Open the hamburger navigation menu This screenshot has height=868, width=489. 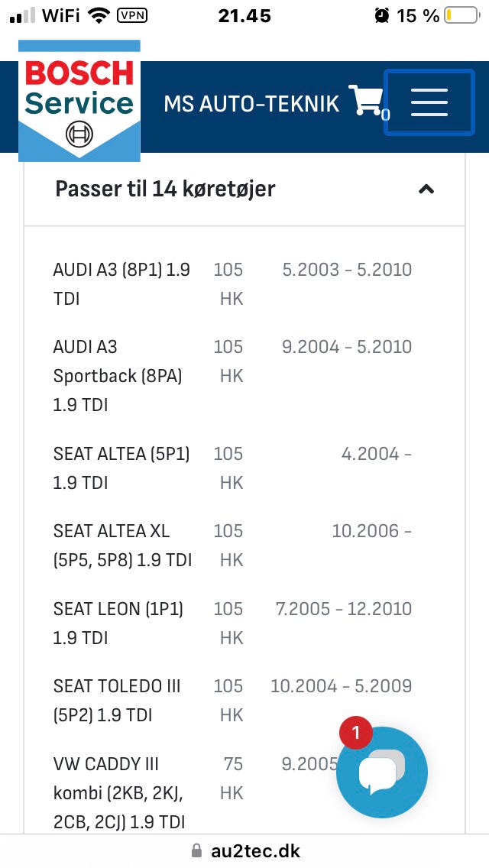point(429,102)
